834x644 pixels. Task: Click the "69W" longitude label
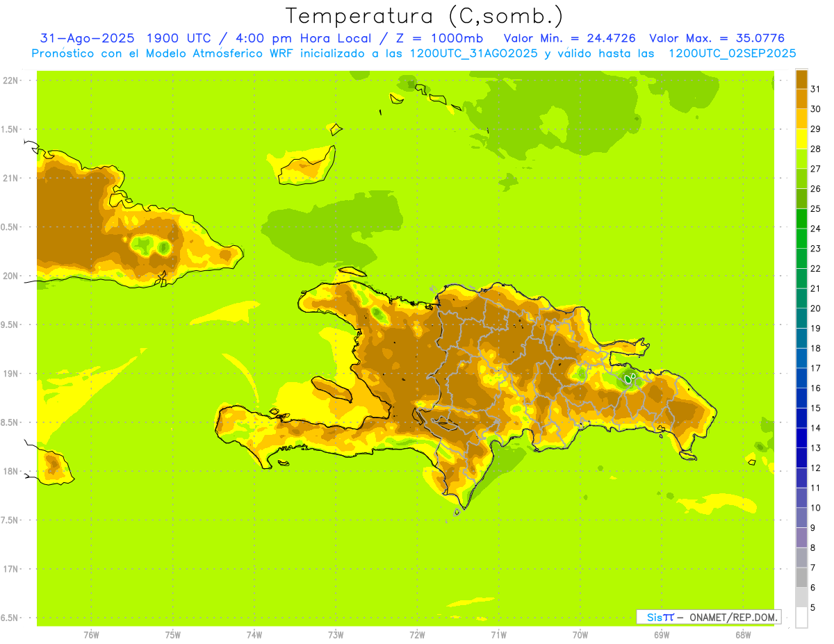(662, 635)
